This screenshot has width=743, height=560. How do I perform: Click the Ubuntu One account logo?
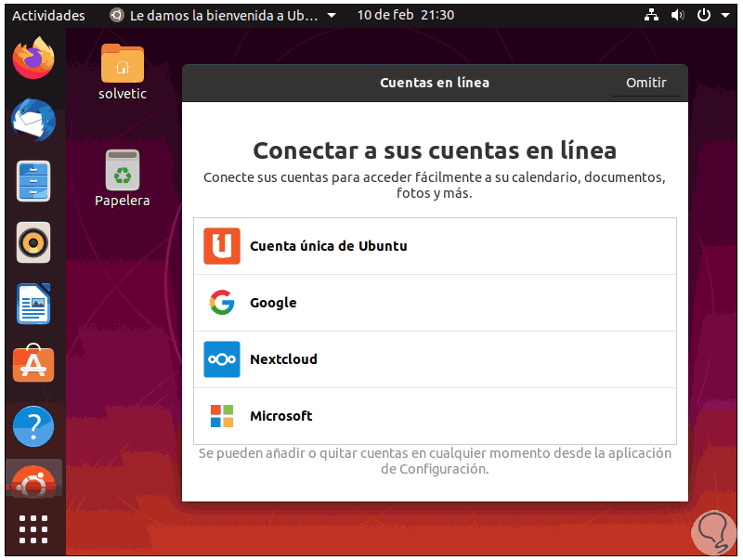click(222, 246)
